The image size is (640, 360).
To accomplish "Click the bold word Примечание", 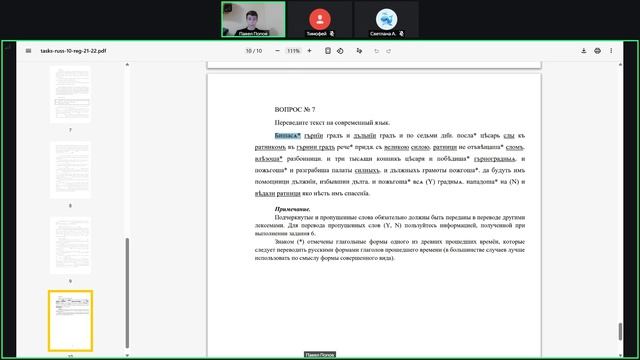I will pos(292,209).
